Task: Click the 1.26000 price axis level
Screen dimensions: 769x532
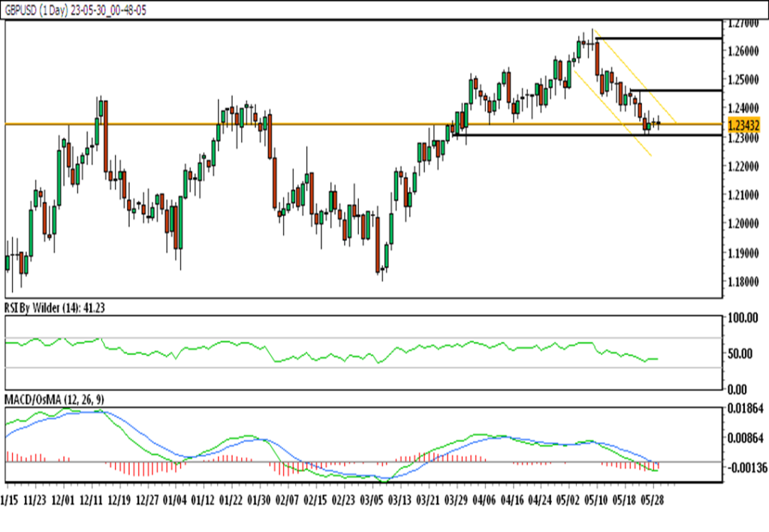Action: click(743, 51)
